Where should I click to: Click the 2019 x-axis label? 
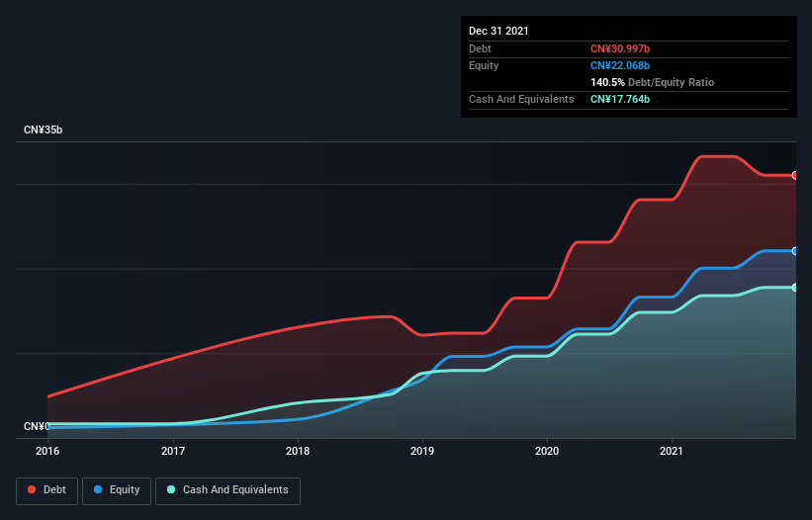pos(422,451)
